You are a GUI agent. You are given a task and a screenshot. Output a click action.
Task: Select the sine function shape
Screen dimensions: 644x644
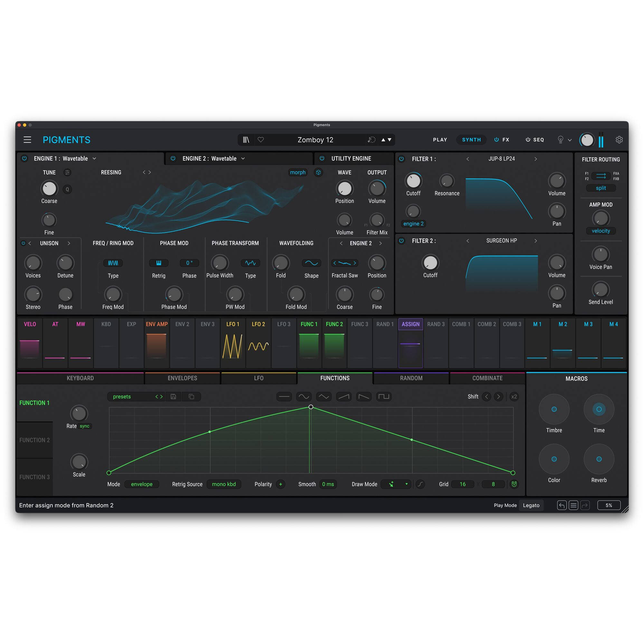tap(304, 396)
